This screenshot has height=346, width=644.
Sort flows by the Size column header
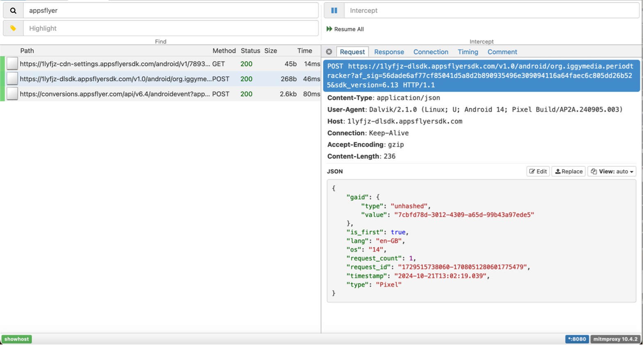coord(270,51)
